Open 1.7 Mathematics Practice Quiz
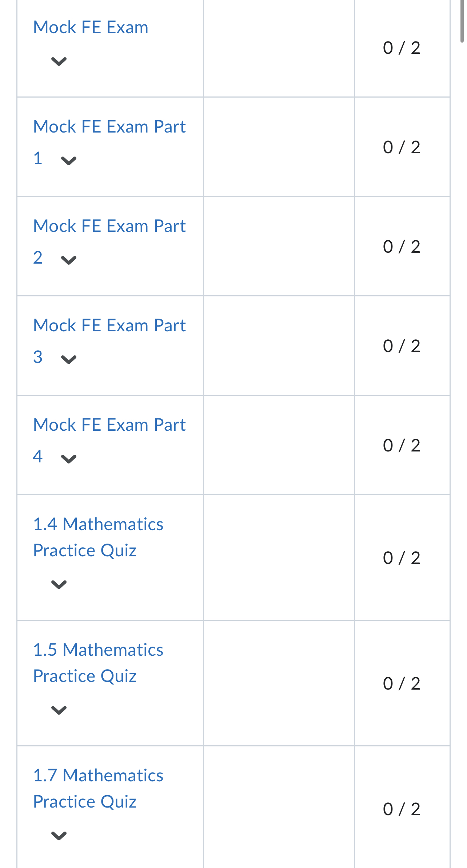The width and height of the screenshot is (467, 868). point(98,789)
